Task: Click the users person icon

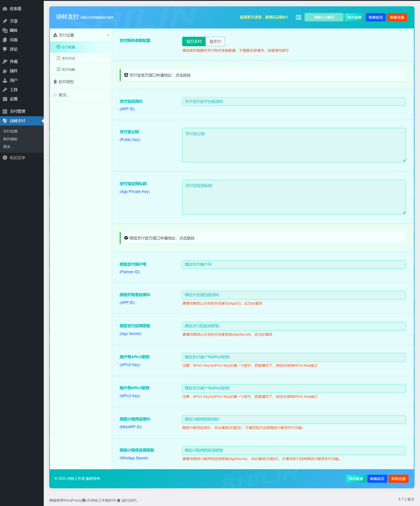Action: [x=5, y=80]
